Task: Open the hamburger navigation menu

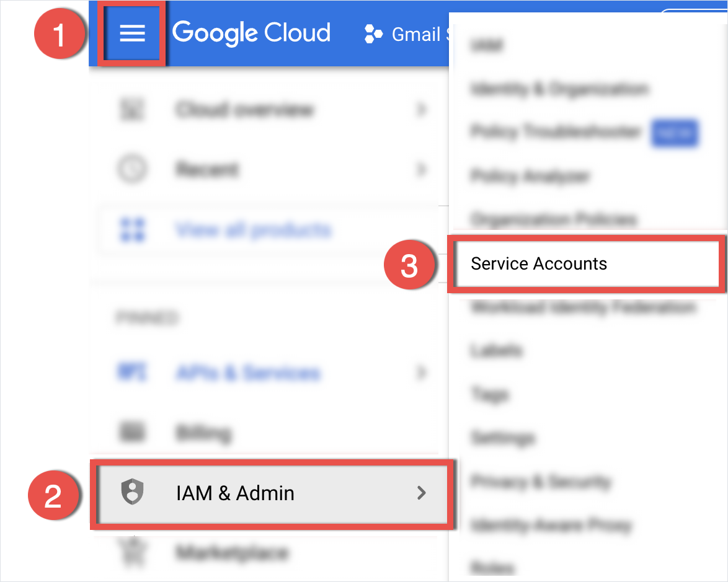Action: tap(132, 33)
